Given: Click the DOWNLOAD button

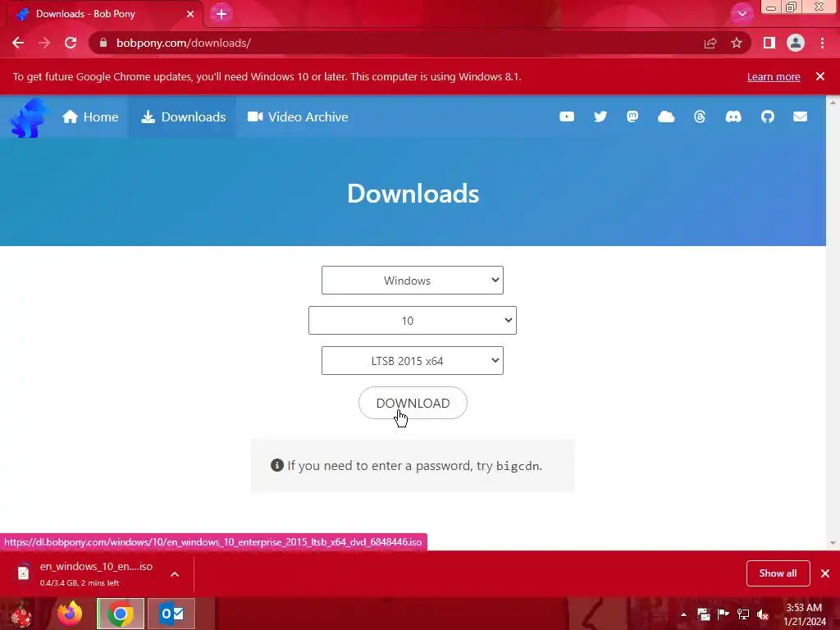Looking at the screenshot, I should [413, 403].
